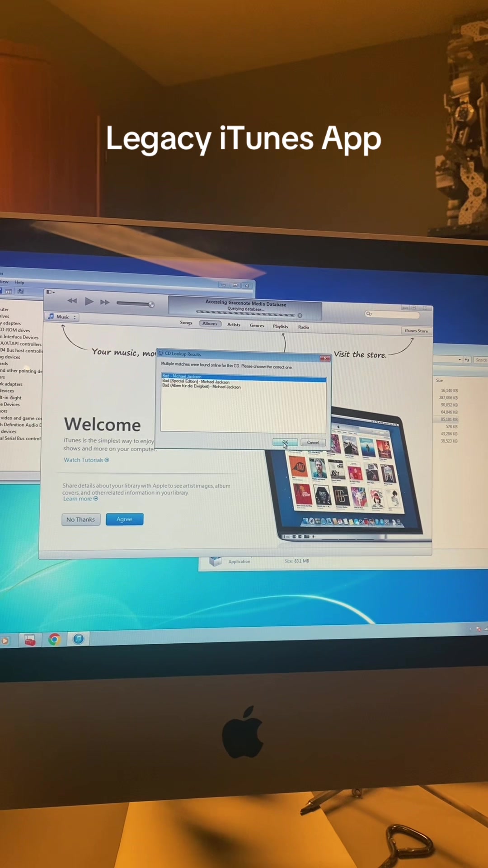The image size is (488, 868).
Task: Select the 38,523 KB file row
Action: click(449, 441)
